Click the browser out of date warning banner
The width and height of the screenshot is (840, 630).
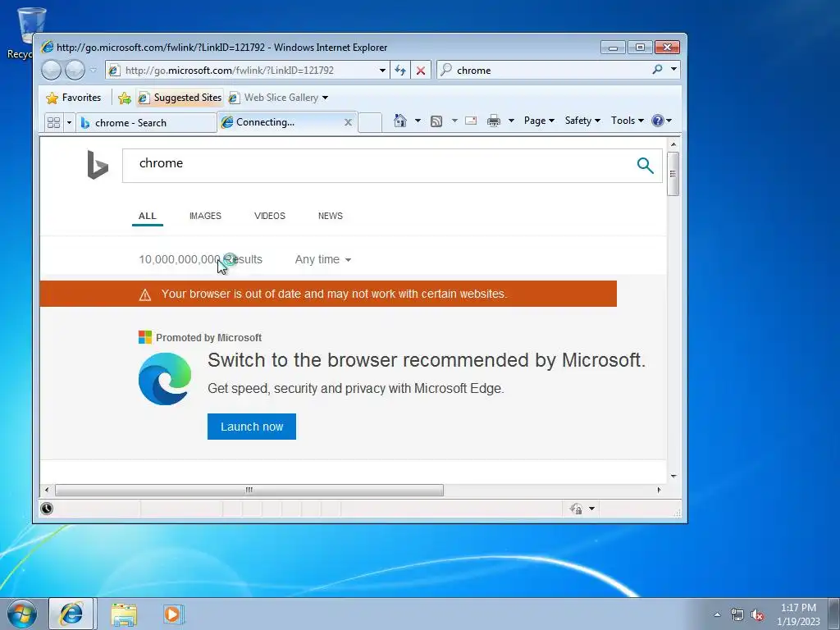328,294
